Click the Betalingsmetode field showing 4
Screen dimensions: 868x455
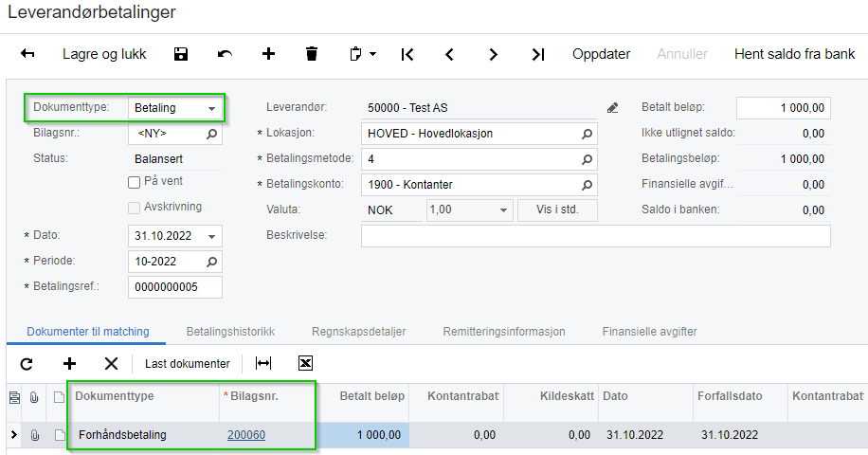[x=479, y=159]
